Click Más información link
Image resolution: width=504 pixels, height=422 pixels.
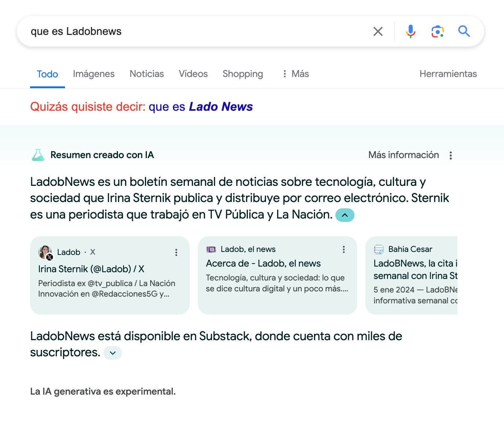pos(403,155)
